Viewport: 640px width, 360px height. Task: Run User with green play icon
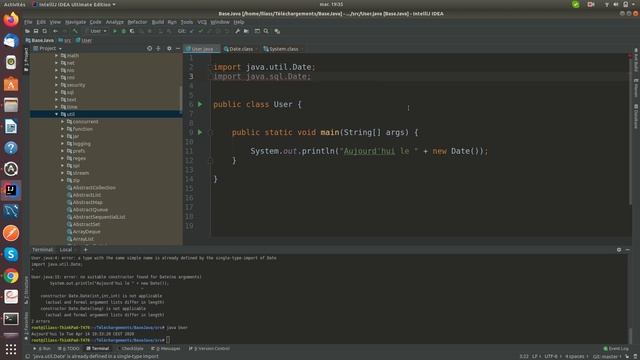(x=115, y=31)
